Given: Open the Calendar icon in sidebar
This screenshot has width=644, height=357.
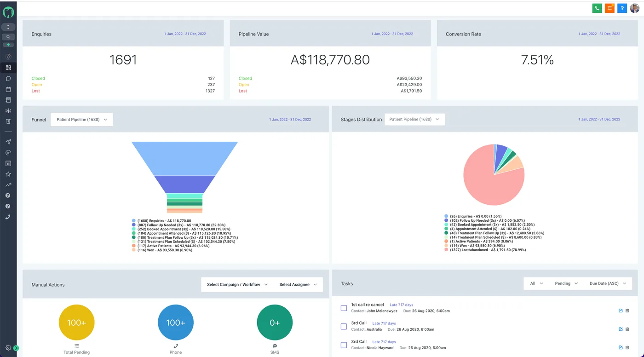Looking at the screenshot, I should 8,89.
